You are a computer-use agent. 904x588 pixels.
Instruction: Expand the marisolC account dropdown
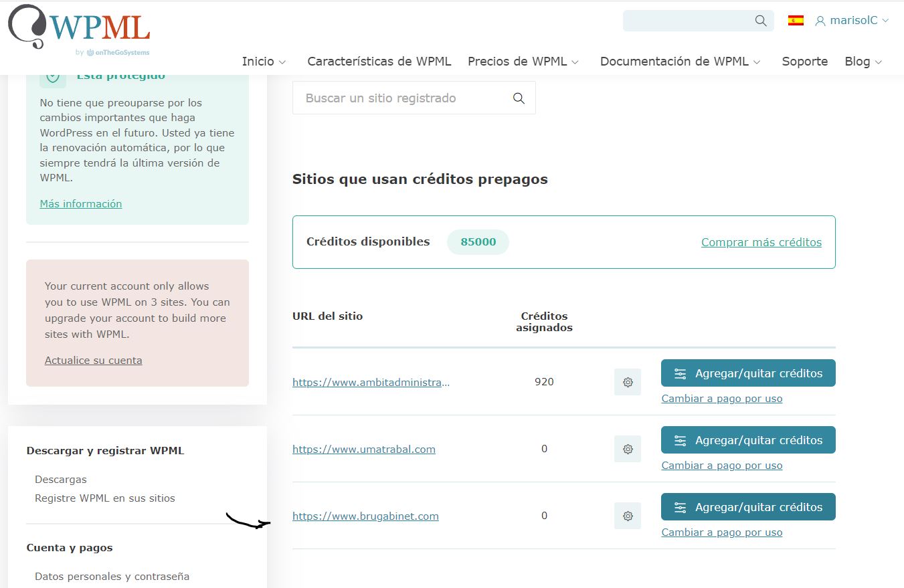click(x=885, y=21)
